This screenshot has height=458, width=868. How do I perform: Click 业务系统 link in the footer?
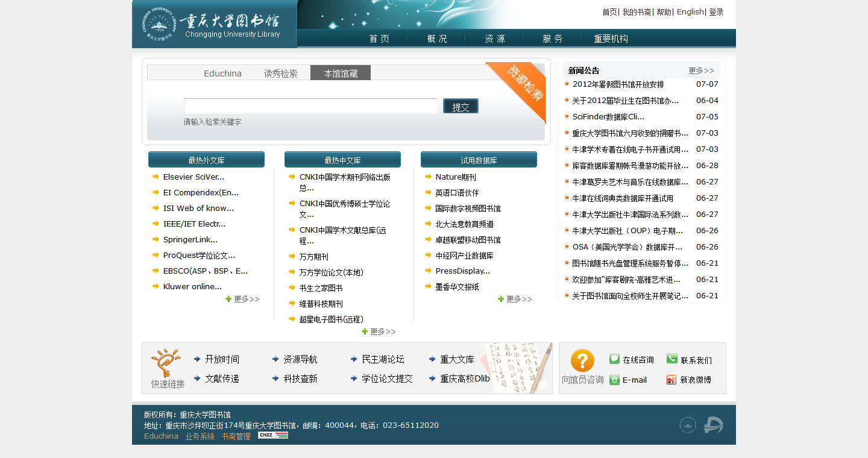pyautogui.click(x=200, y=436)
